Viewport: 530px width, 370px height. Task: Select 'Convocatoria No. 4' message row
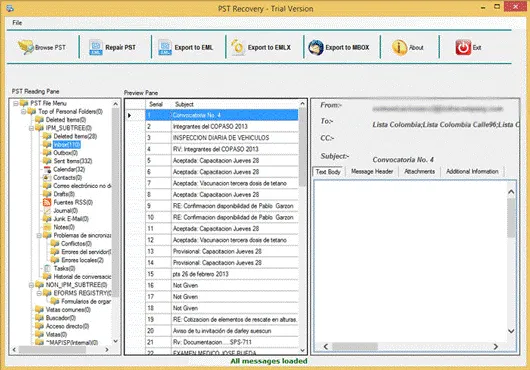point(222,115)
